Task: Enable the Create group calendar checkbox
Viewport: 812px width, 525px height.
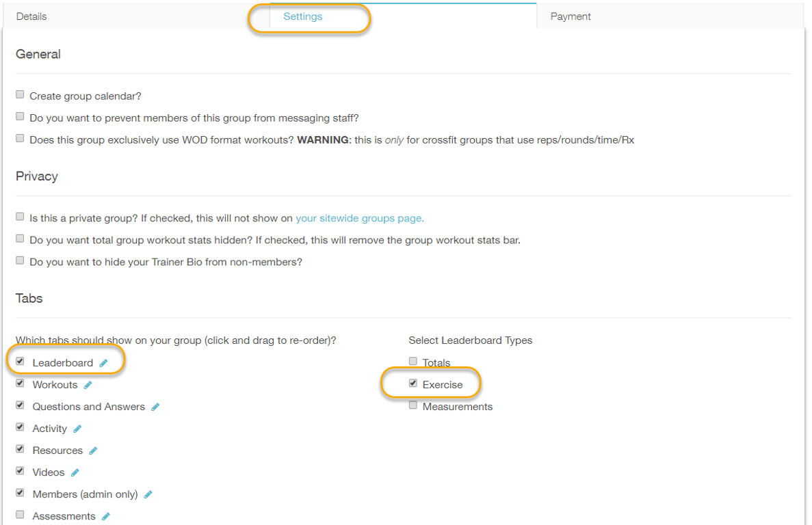Action: coord(20,95)
